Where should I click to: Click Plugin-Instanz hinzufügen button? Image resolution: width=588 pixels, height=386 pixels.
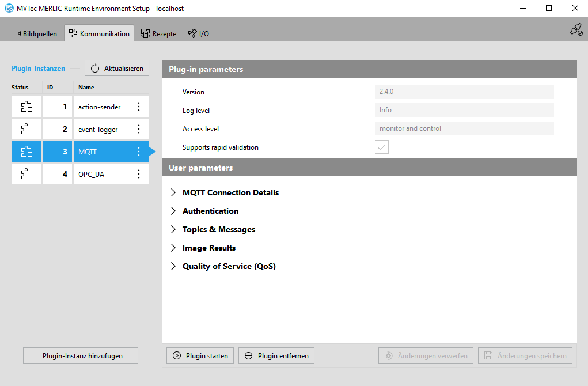pos(81,355)
